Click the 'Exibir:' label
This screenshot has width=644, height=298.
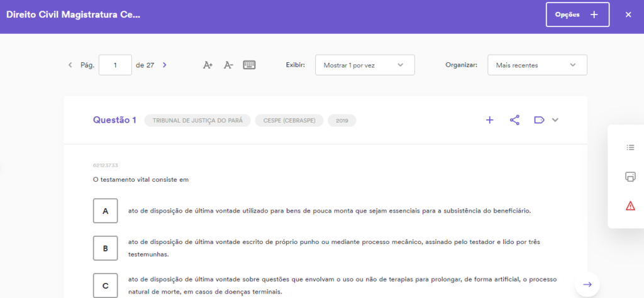(296, 65)
